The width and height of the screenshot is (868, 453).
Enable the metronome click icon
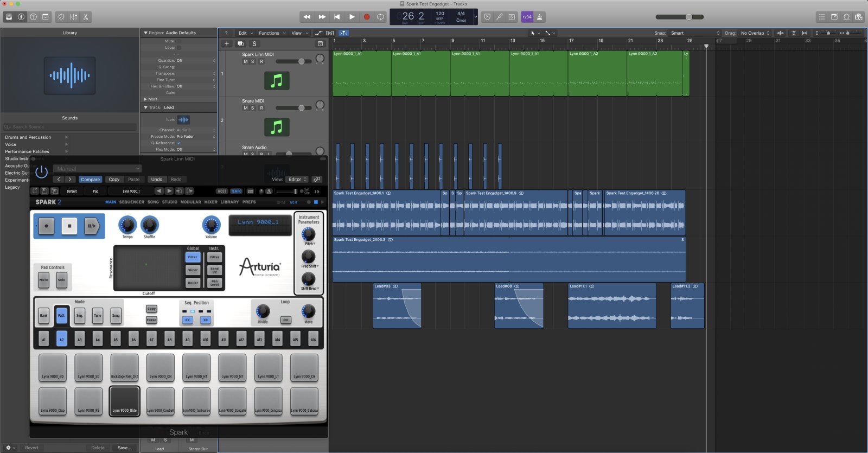tap(539, 17)
